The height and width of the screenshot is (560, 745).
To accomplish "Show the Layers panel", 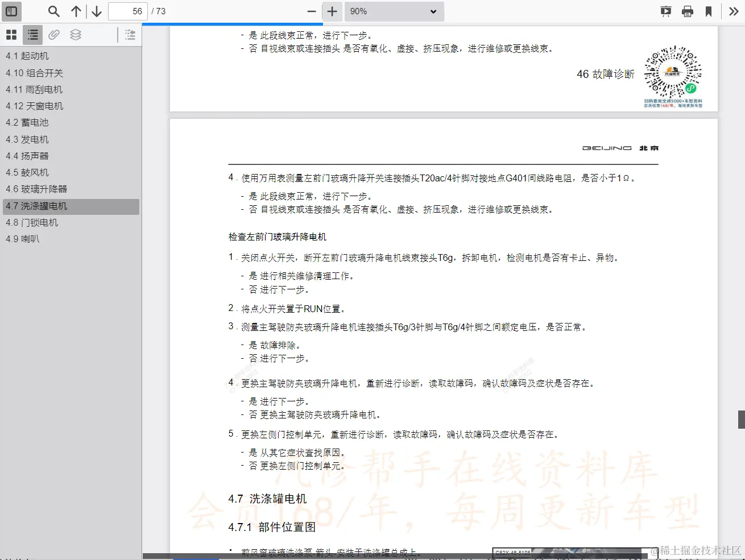I will [x=76, y=34].
